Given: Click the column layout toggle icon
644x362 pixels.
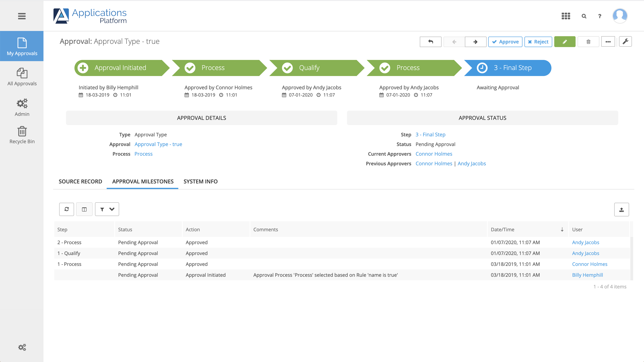Looking at the screenshot, I should 84,209.
